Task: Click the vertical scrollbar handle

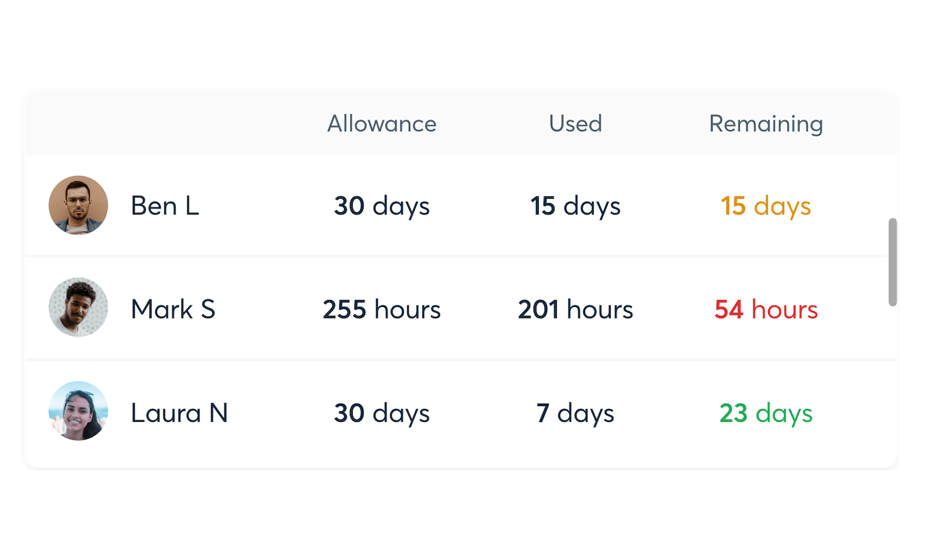Action: (892, 262)
